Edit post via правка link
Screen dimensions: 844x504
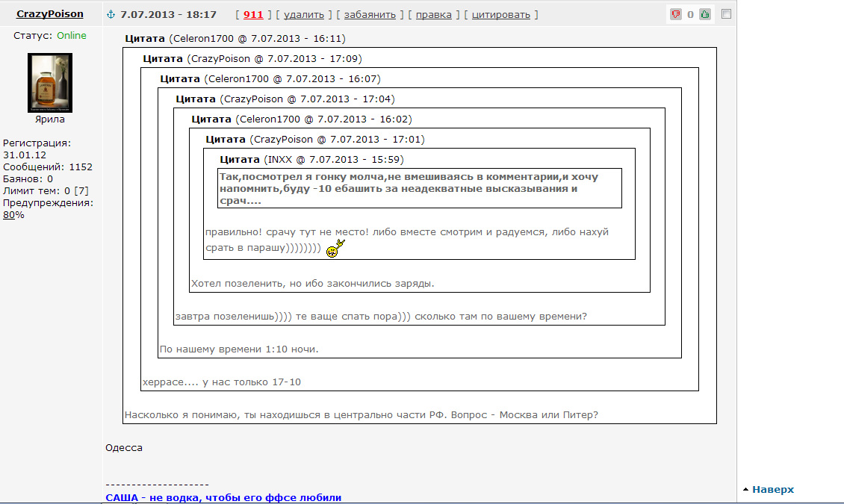[x=433, y=15]
